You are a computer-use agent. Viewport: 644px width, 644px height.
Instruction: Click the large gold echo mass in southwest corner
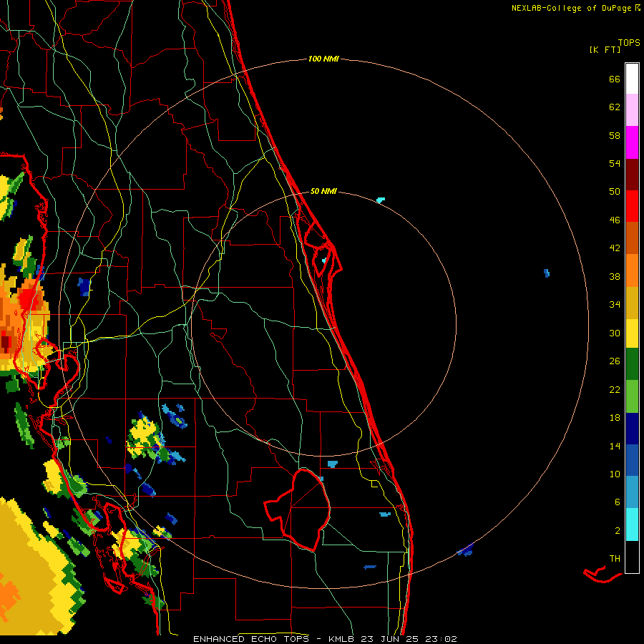(x=35, y=569)
